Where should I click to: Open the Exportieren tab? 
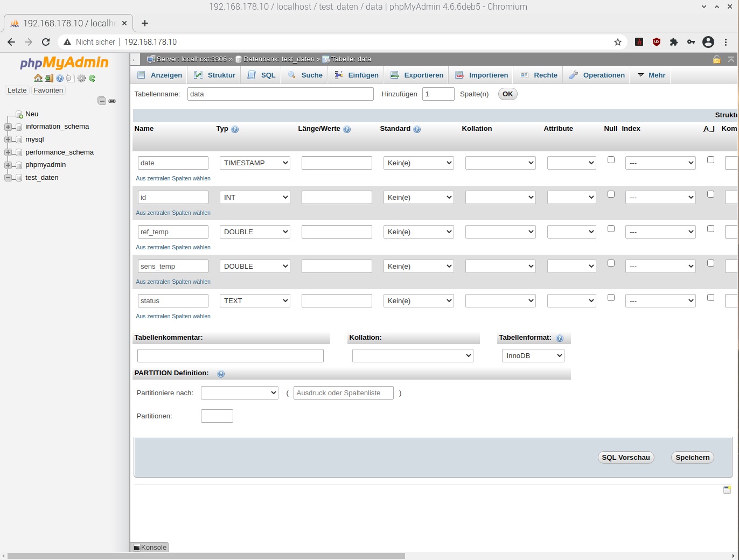tap(417, 75)
